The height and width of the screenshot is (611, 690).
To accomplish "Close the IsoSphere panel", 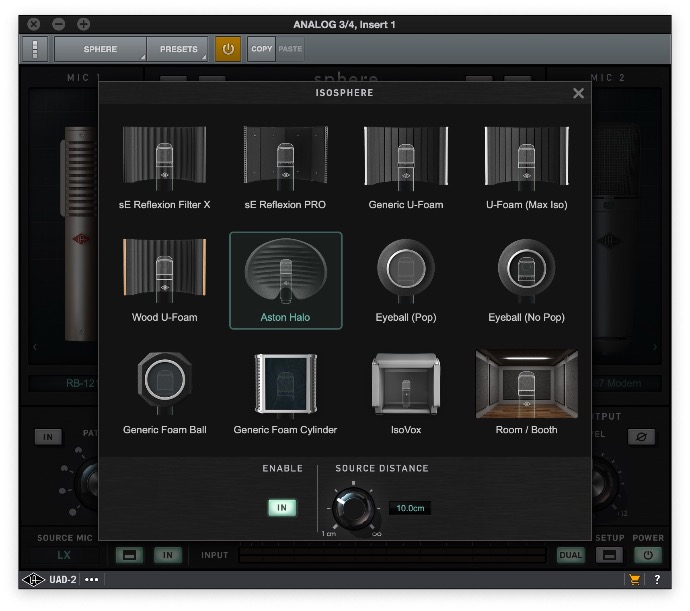I will click(x=578, y=93).
